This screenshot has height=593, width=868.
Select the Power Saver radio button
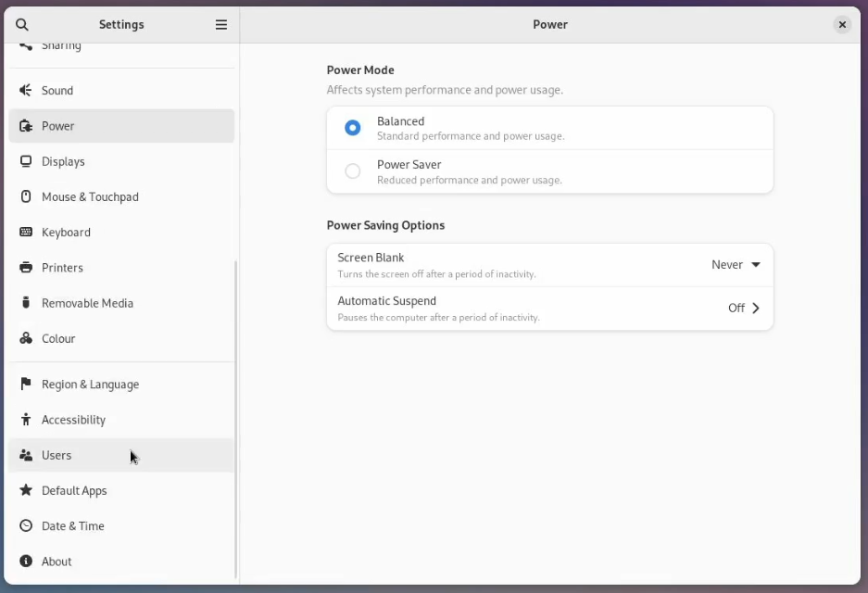coord(353,171)
